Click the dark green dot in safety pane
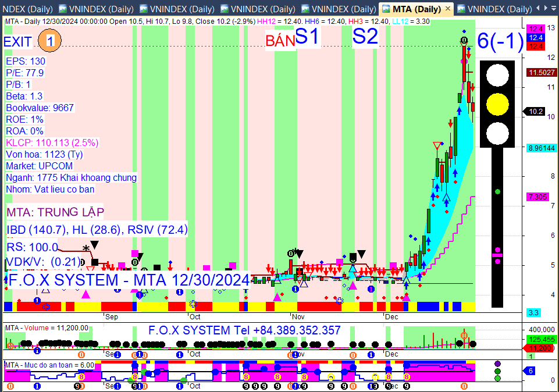 click(498, 371)
